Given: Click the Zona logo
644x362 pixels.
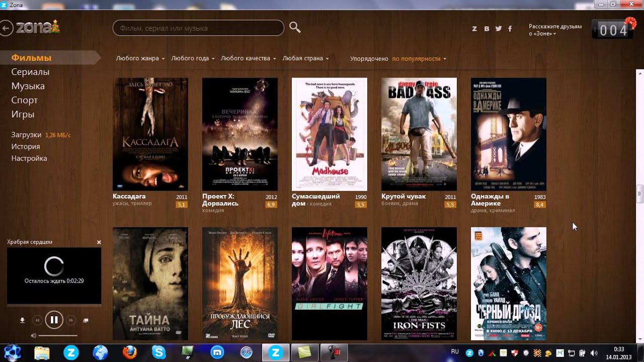Looking at the screenshot, I should [38, 28].
